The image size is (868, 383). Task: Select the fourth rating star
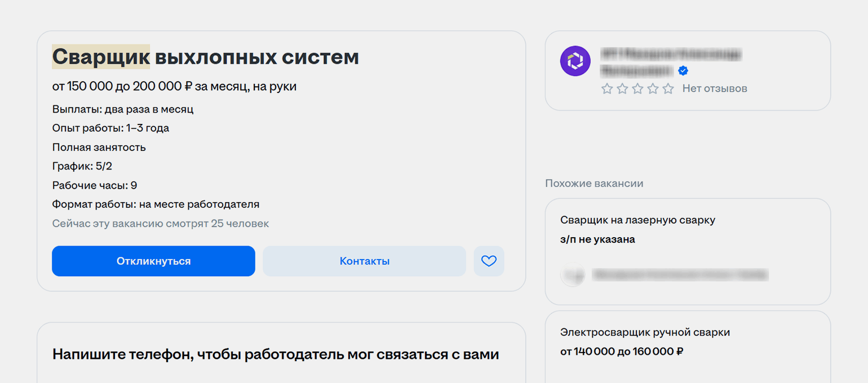pyautogui.click(x=653, y=88)
